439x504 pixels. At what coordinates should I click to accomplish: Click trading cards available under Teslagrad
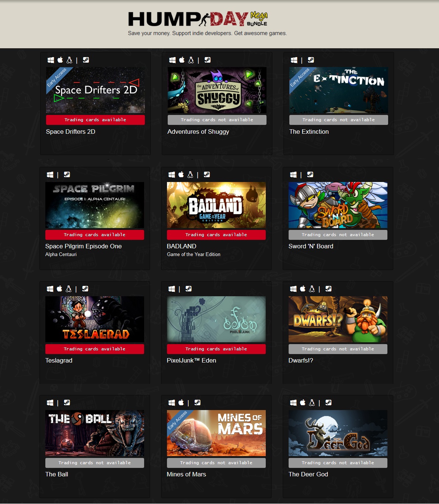pos(95,349)
